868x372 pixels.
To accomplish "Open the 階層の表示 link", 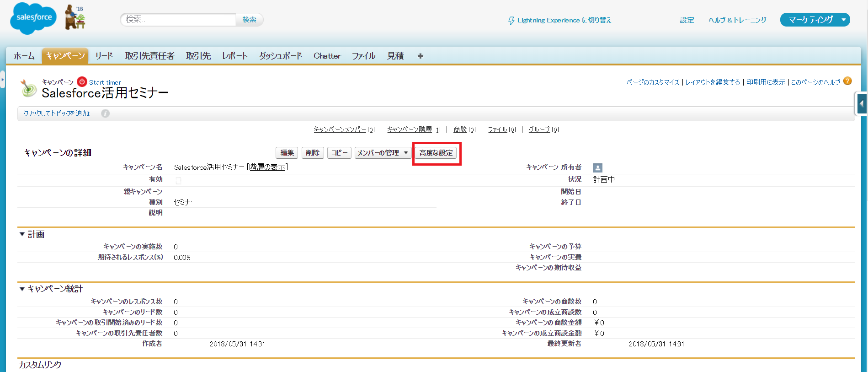I will pos(268,167).
